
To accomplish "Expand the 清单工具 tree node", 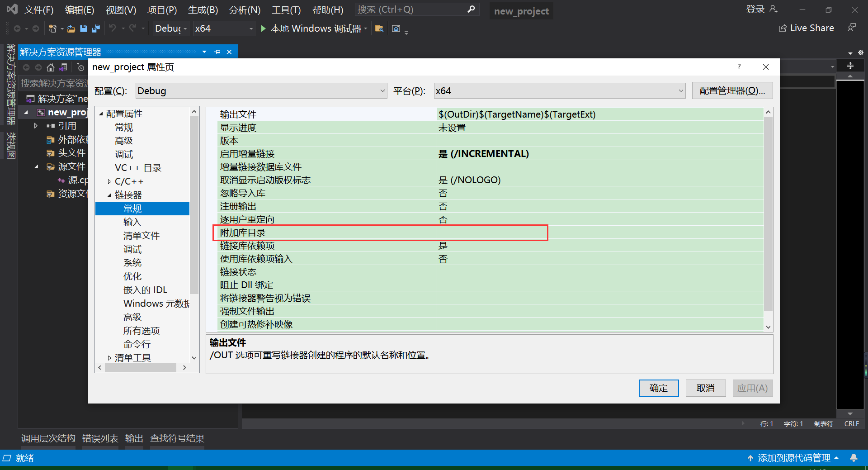I will (109, 358).
